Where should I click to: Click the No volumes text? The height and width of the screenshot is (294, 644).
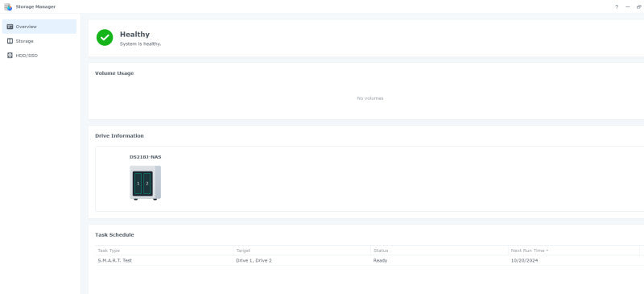[370, 98]
